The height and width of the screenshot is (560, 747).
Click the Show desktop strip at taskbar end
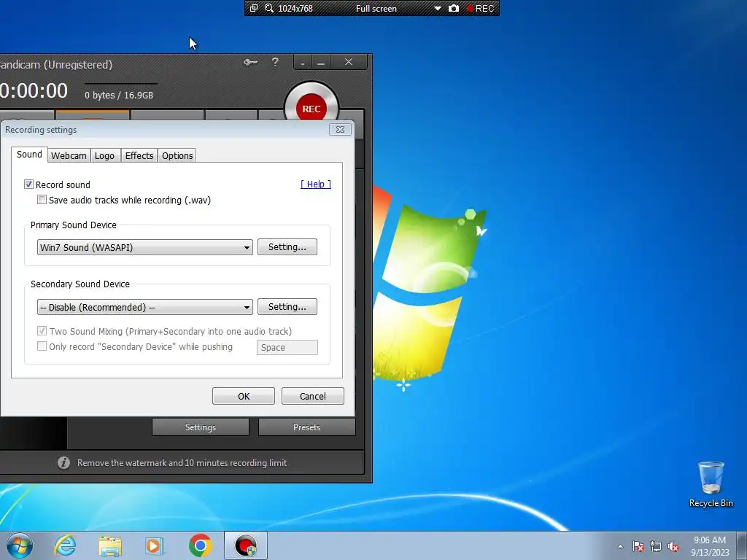tap(742, 545)
